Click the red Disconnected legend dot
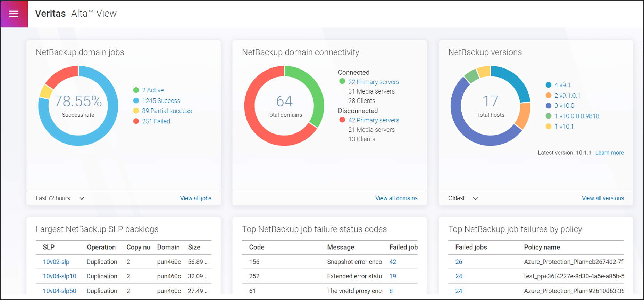Screen dimensions: 644x300 (342, 120)
